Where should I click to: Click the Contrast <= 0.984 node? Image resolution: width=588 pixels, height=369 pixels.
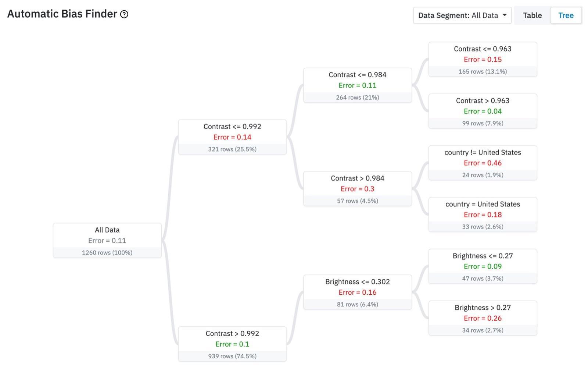click(358, 85)
